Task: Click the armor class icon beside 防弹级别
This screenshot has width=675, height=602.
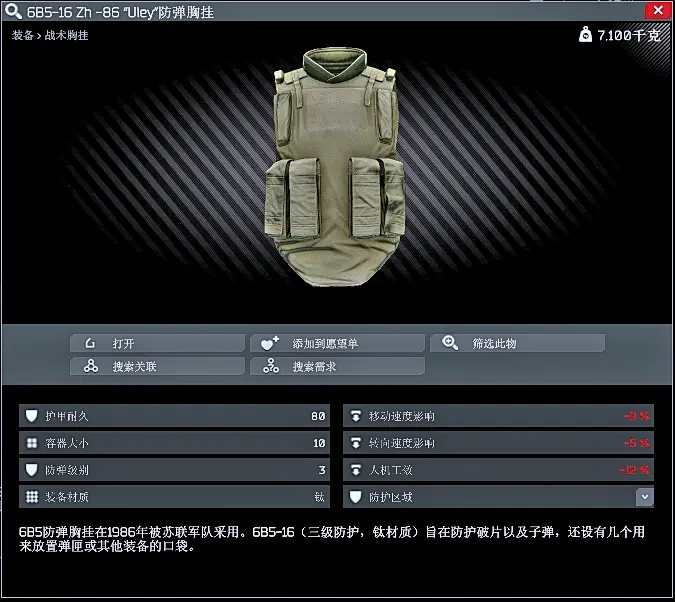Action: coord(32,470)
